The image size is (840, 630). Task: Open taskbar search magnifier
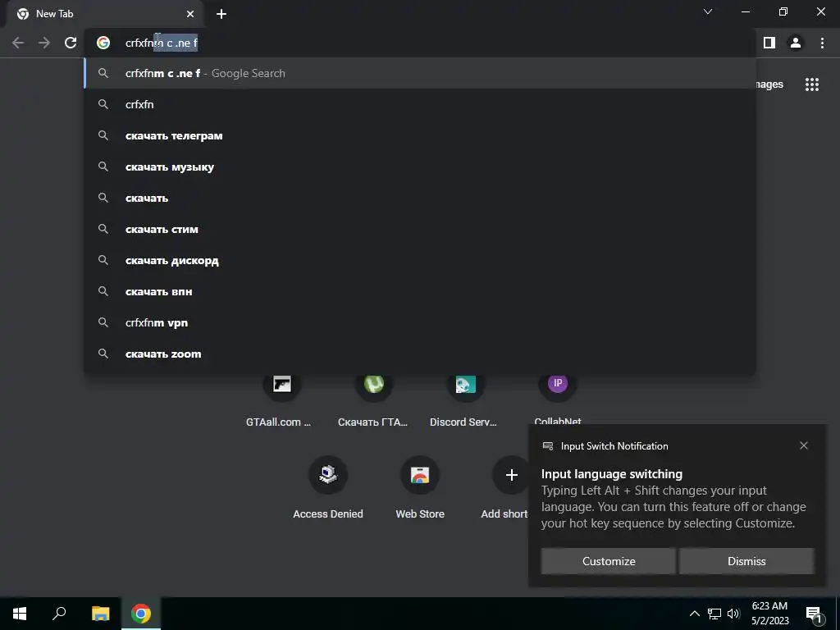click(x=59, y=614)
